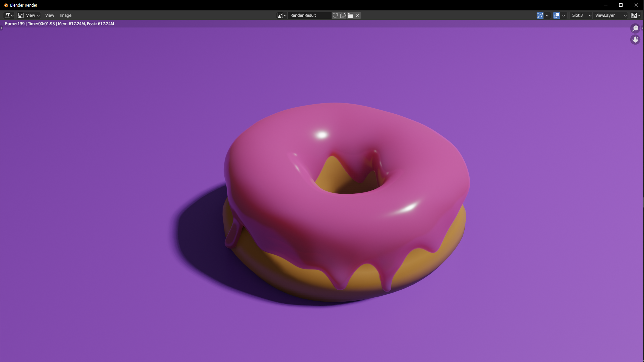Open the editor type selector
Screen dimensions: 644x362
pyautogui.click(x=9, y=15)
